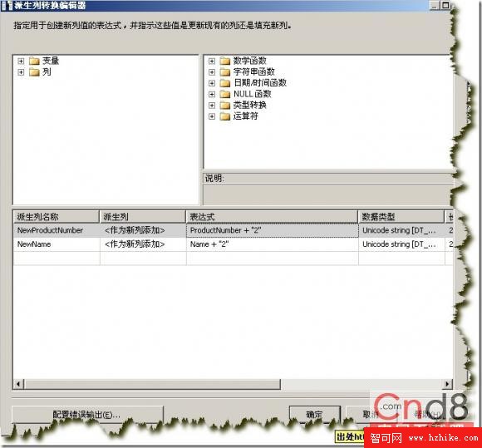Open data type cell in NewName row
This screenshot has width=482, height=448.
point(401,244)
